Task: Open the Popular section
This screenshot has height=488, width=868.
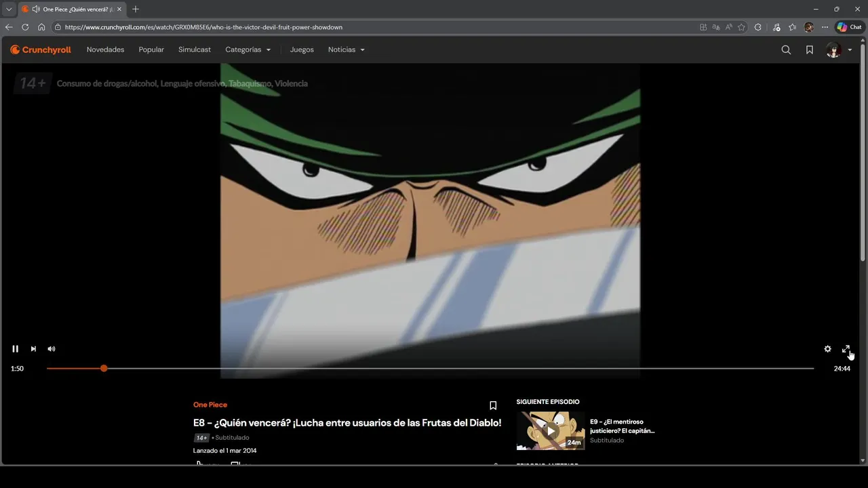Action: tap(151, 49)
